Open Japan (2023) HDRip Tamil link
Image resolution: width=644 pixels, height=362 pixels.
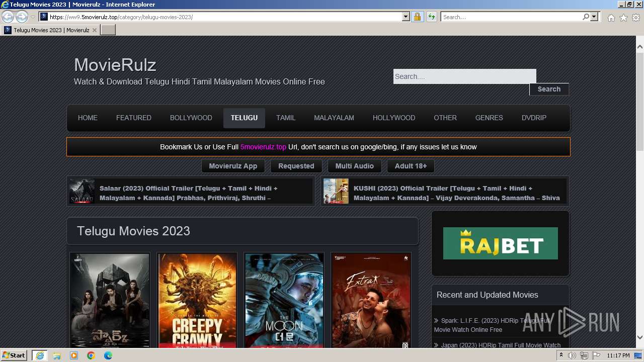501,345
